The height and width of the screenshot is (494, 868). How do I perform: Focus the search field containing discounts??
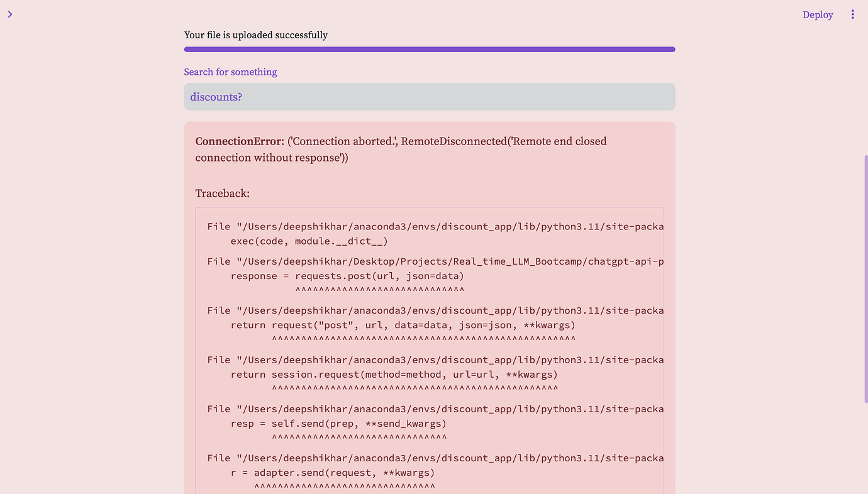click(x=429, y=97)
